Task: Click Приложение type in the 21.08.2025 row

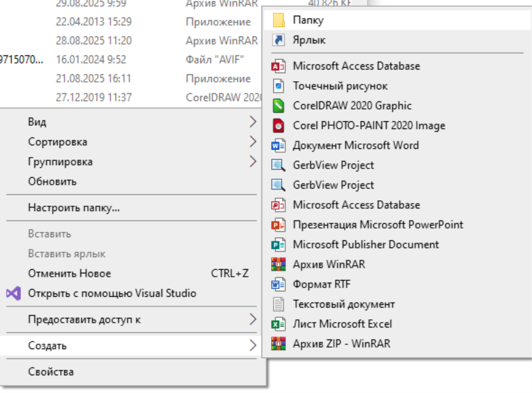Action: pyautogui.click(x=218, y=78)
